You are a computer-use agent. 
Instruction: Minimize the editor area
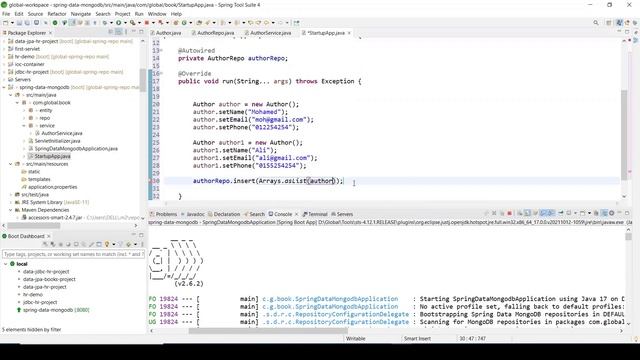click(x=619, y=32)
